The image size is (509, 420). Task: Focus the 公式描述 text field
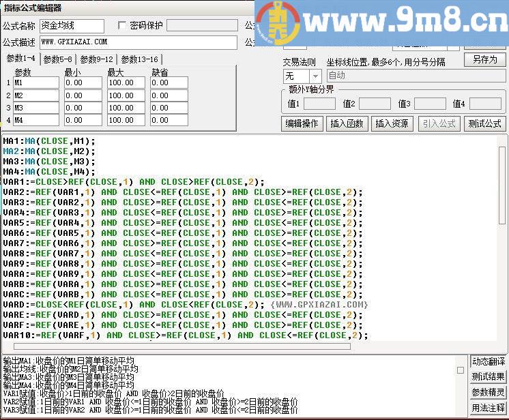[138, 42]
